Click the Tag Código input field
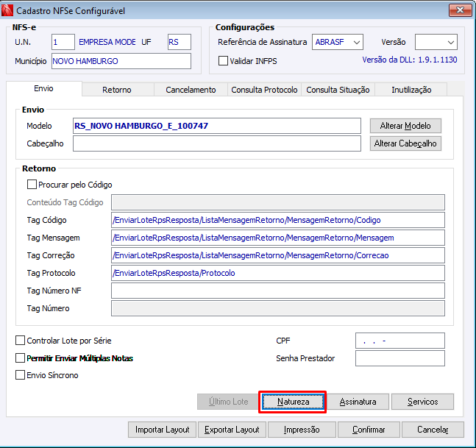The image size is (476, 448). click(278, 220)
